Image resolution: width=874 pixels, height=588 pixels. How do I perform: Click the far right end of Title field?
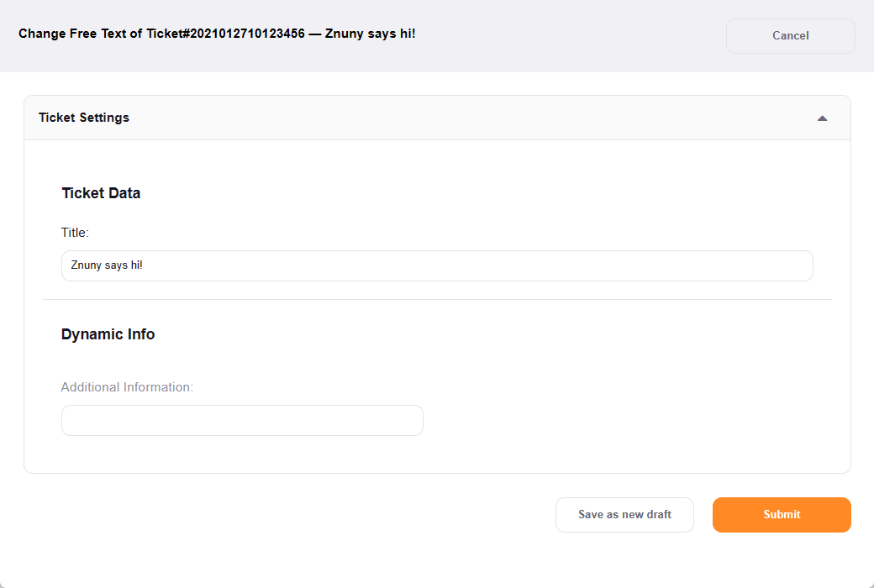(803, 265)
